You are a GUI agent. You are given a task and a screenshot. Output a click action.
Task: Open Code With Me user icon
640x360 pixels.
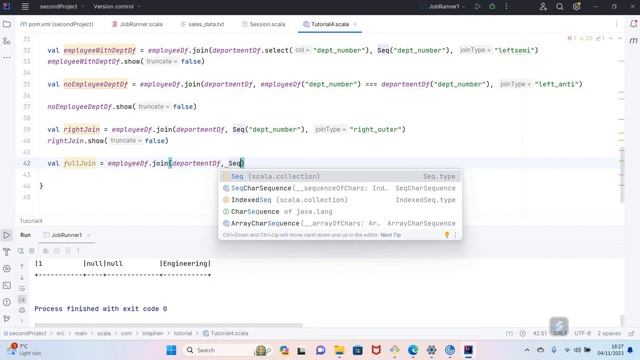click(543, 7)
